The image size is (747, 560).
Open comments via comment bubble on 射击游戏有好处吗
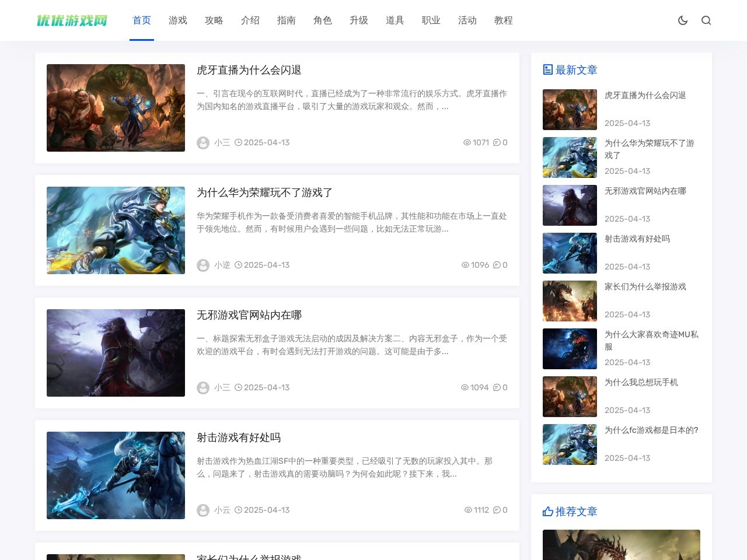coord(497,510)
